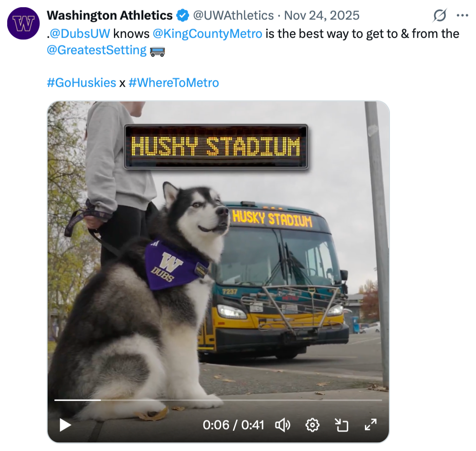Enable picture-in-picture mode
Image resolution: width=476 pixels, height=451 pixels.
point(341,425)
